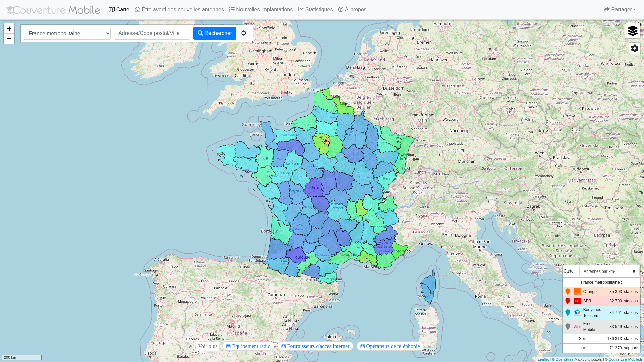
Task: Select the Free Mobile 33 549 stations row
Action: tap(601, 327)
